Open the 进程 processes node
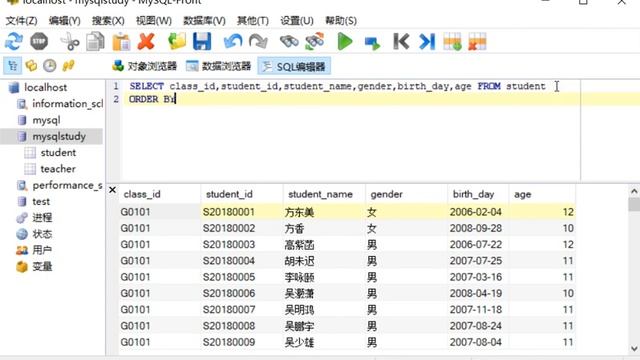640x360 pixels. 42,218
